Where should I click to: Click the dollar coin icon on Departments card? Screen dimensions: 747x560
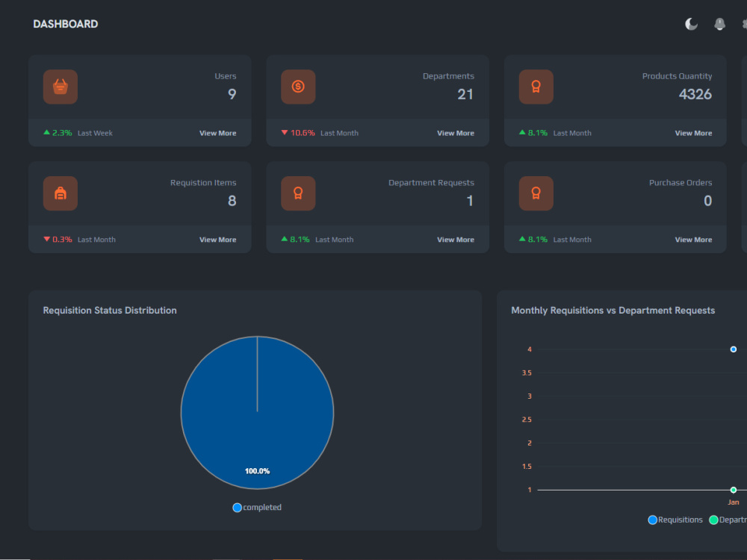coord(298,87)
